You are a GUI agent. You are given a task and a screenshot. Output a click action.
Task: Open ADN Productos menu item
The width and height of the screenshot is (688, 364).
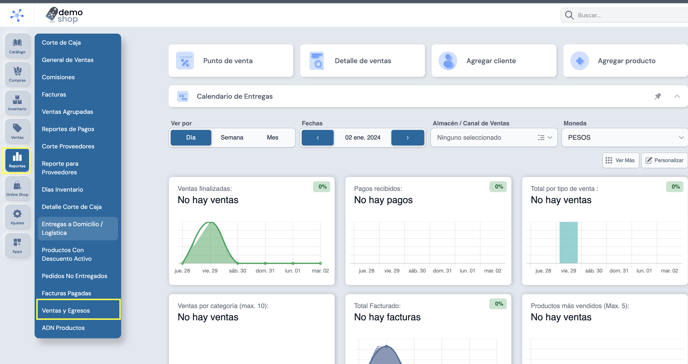pyautogui.click(x=63, y=328)
